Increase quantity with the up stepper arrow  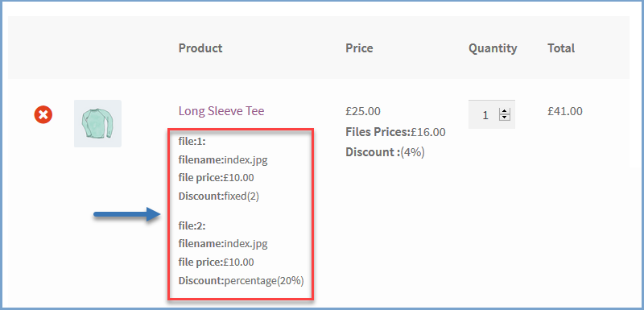point(504,112)
